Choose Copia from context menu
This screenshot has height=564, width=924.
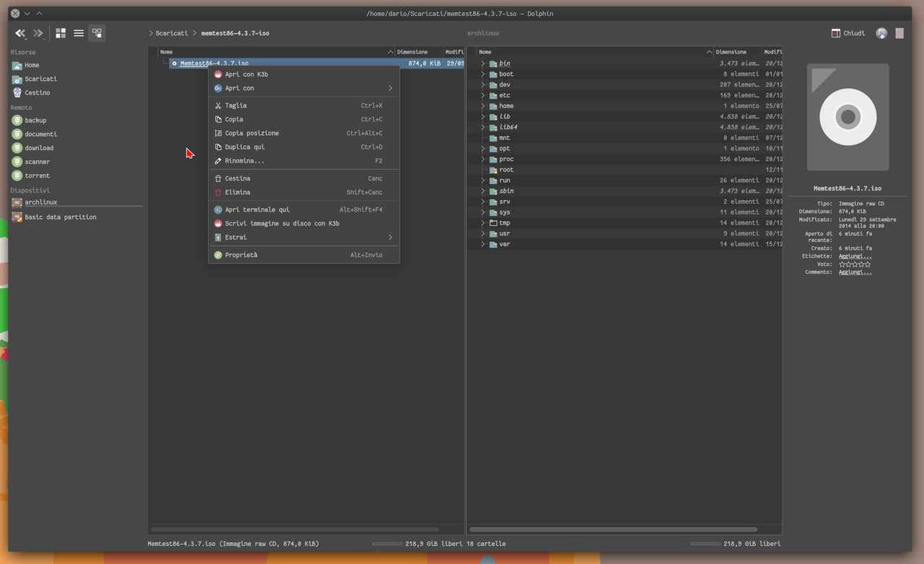(x=304, y=119)
